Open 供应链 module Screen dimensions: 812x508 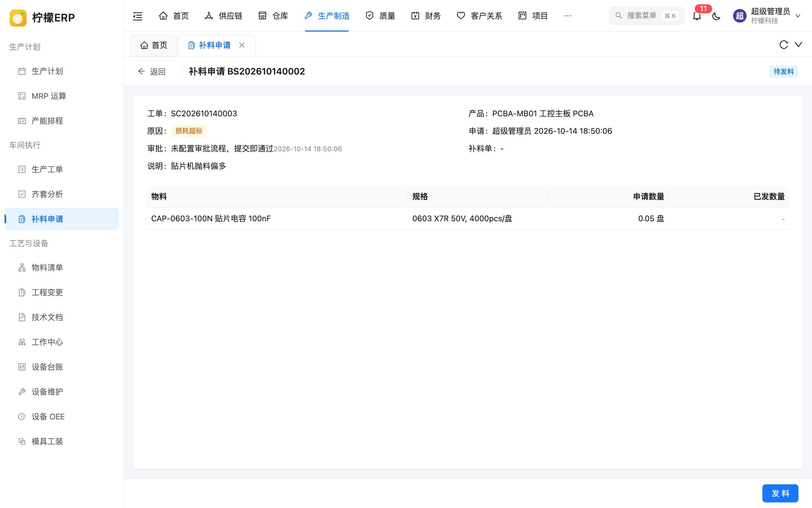[224, 16]
